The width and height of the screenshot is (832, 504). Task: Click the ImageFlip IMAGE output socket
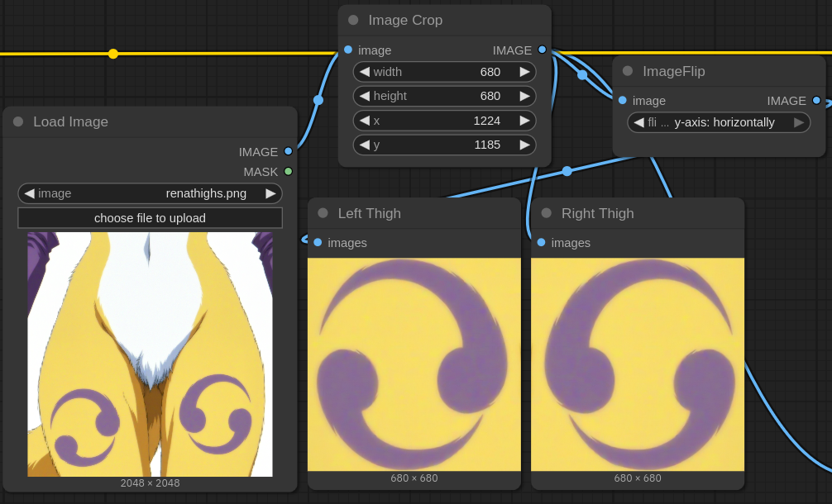816,100
